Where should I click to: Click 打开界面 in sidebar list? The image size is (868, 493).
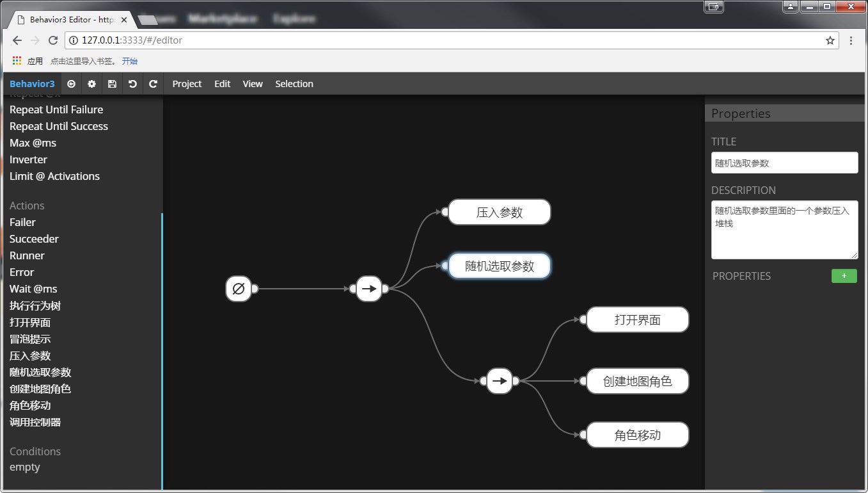pyautogui.click(x=30, y=322)
